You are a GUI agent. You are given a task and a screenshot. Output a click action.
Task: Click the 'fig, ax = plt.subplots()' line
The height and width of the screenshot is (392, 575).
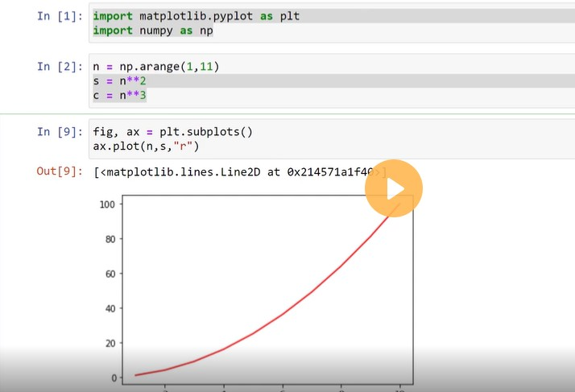[172, 132]
